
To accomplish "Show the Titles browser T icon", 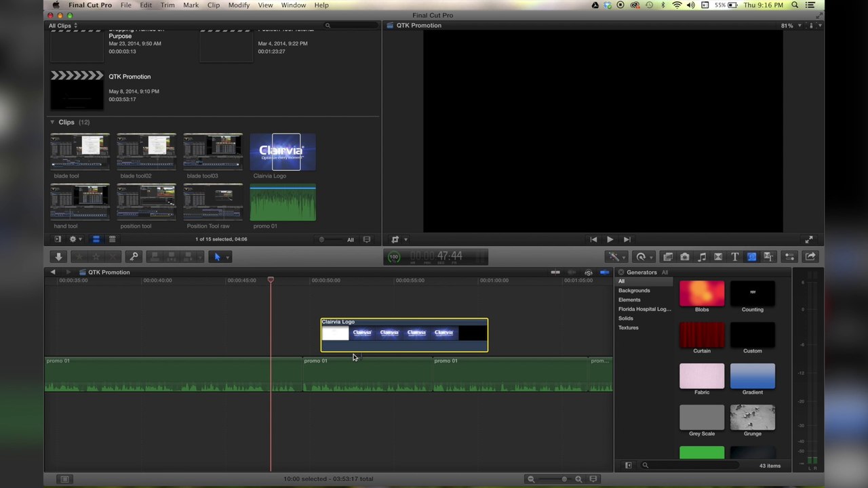I will [735, 257].
